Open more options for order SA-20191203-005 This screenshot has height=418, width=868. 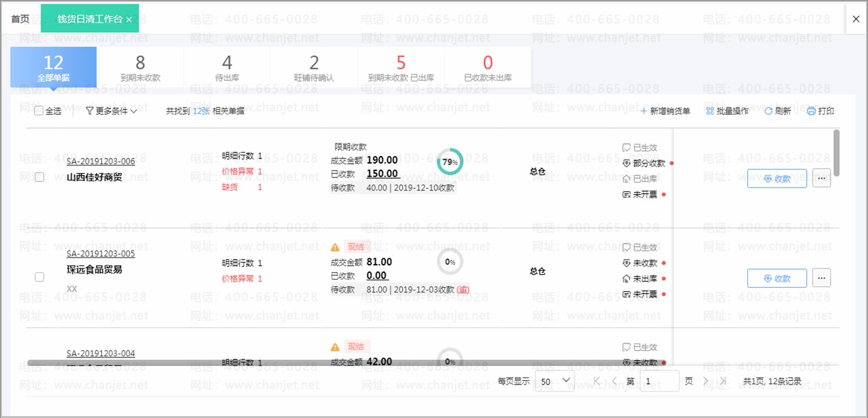[821, 278]
